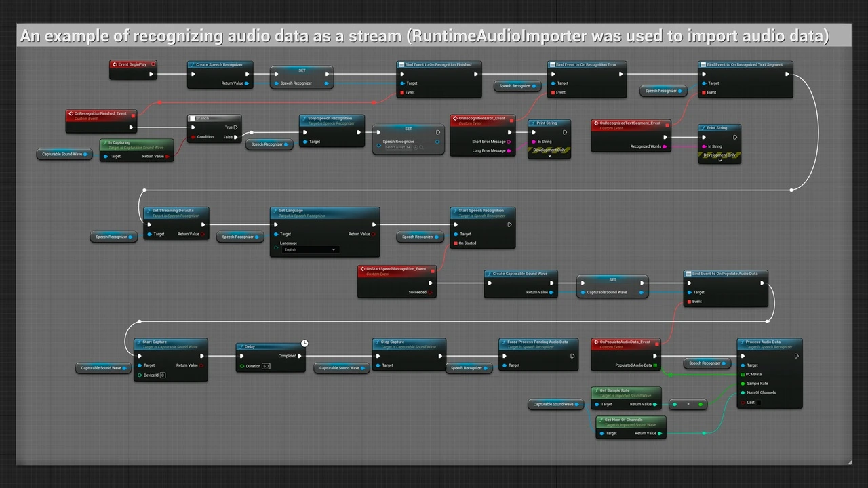
Task: Click the delegate pin on OnRecognitionFinished_Event
Action: coord(133,115)
